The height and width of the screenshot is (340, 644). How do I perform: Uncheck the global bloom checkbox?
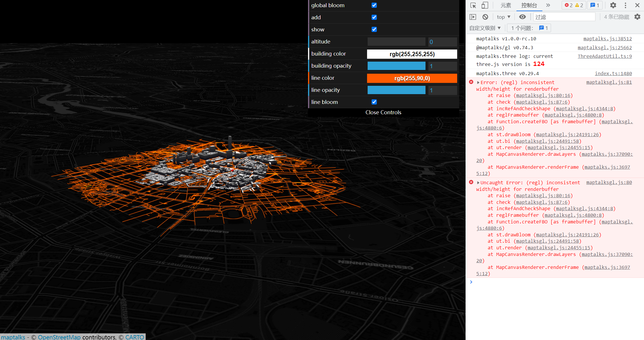pyautogui.click(x=374, y=5)
